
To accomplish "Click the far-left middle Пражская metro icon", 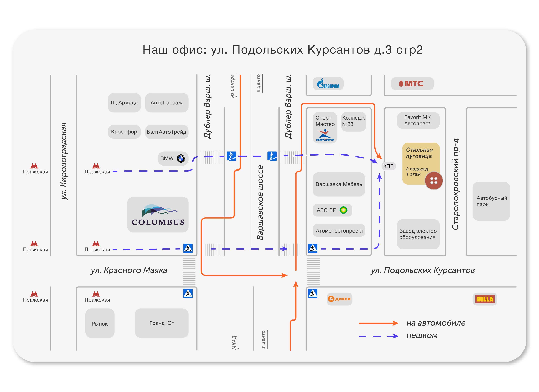I will [34, 244].
